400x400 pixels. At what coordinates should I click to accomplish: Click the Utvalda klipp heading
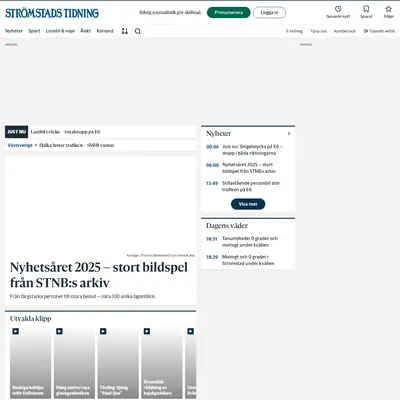[x=30, y=318]
